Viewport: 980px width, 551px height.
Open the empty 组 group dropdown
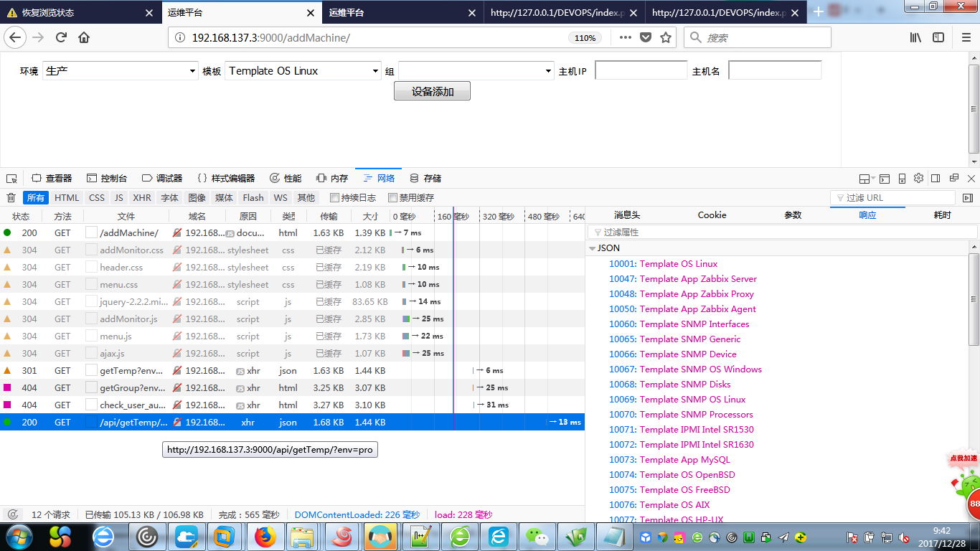476,70
